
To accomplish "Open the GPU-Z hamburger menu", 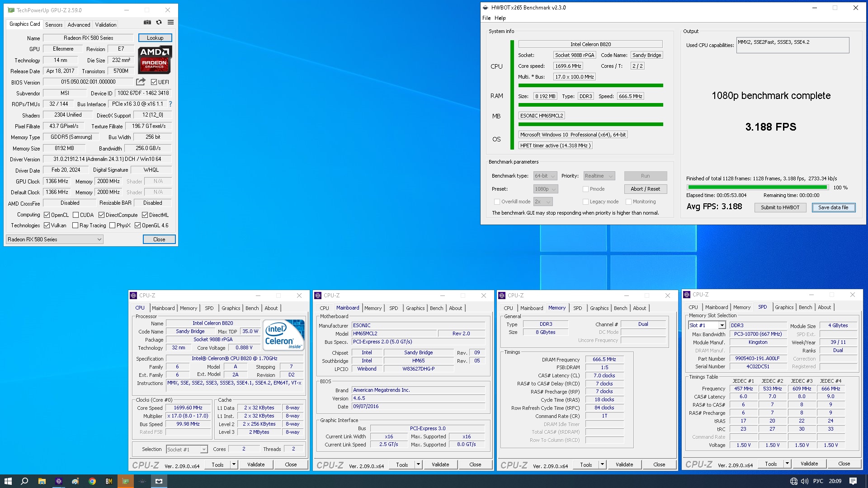I will point(170,22).
